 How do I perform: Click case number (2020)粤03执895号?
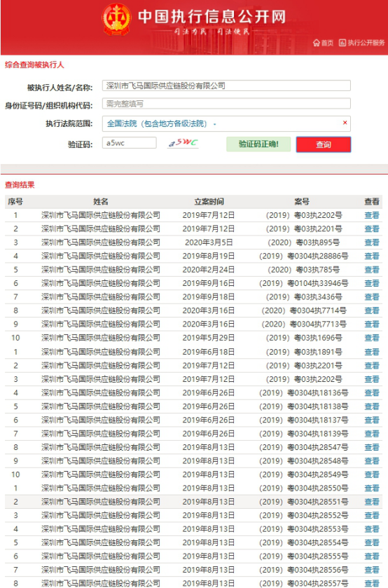[304, 242]
